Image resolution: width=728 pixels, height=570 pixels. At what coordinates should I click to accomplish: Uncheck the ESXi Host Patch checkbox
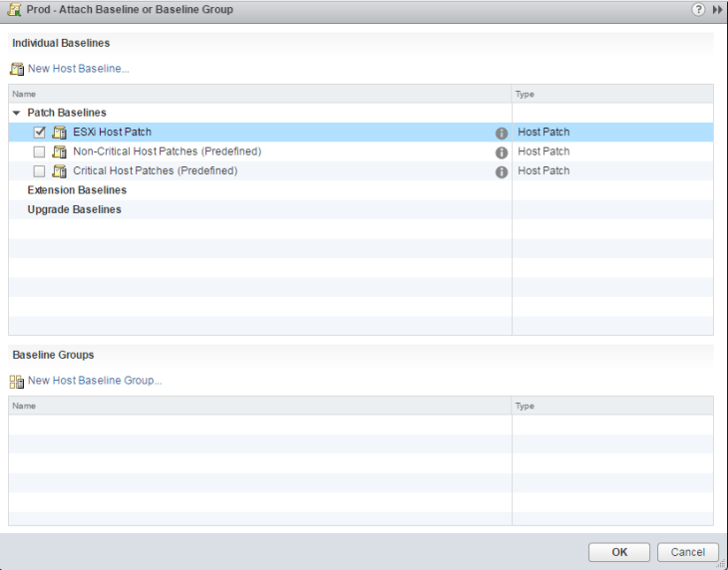click(39, 133)
